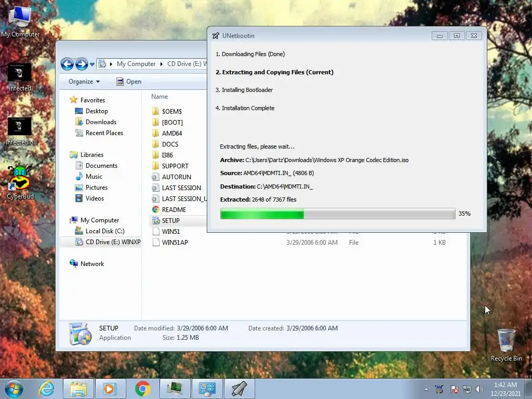The image size is (532, 399).
Task: Maximize the UNetbootin window
Action: pyautogui.click(x=457, y=36)
